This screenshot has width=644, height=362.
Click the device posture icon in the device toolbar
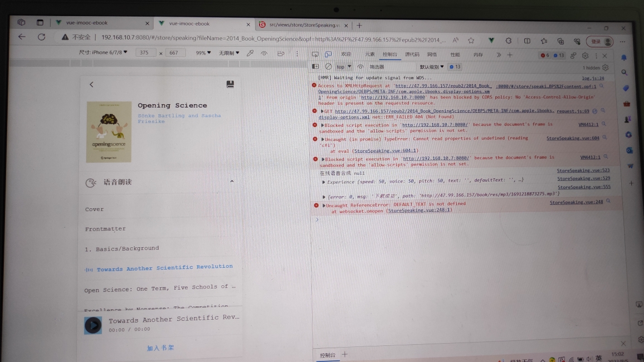[281, 53]
